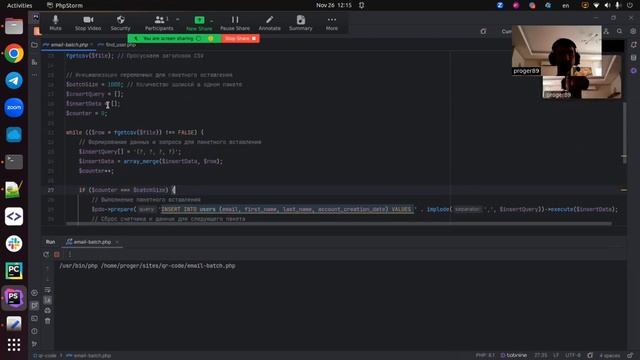Open the Problems tool window icon

click(34, 331)
